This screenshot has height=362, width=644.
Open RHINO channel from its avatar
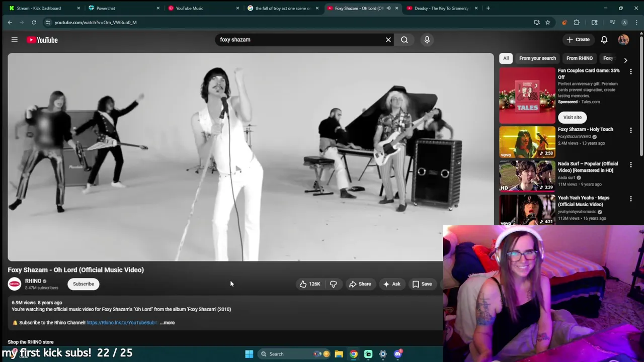tap(15, 284)
